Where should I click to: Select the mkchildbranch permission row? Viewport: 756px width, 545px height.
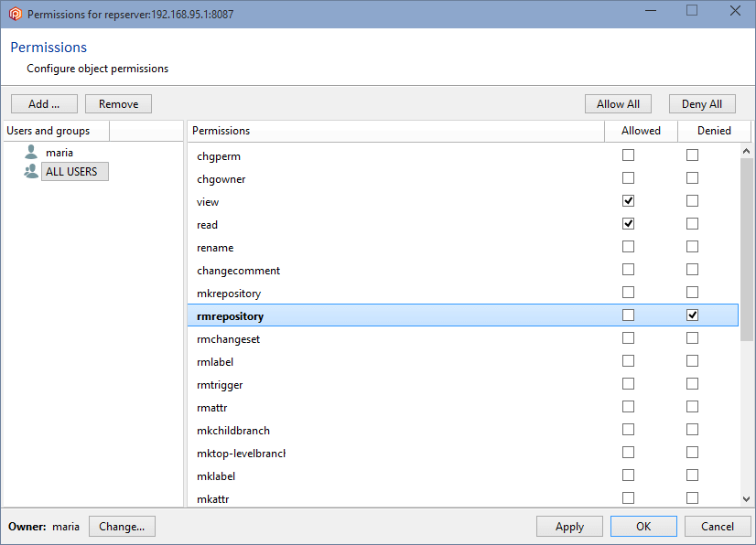463,430
